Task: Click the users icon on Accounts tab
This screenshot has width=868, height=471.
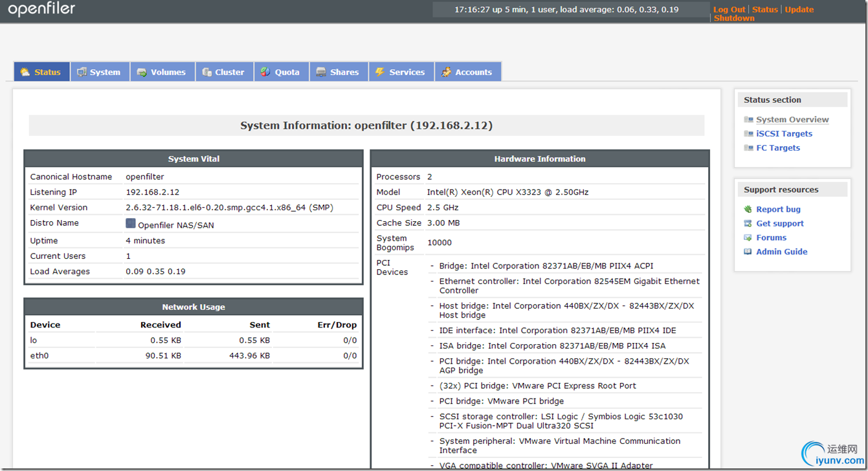Action: [x=446, y=72]
